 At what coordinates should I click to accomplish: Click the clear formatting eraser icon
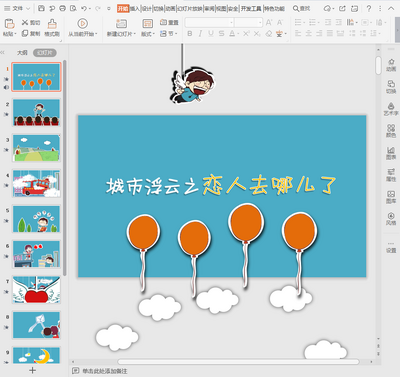[269, 34]
